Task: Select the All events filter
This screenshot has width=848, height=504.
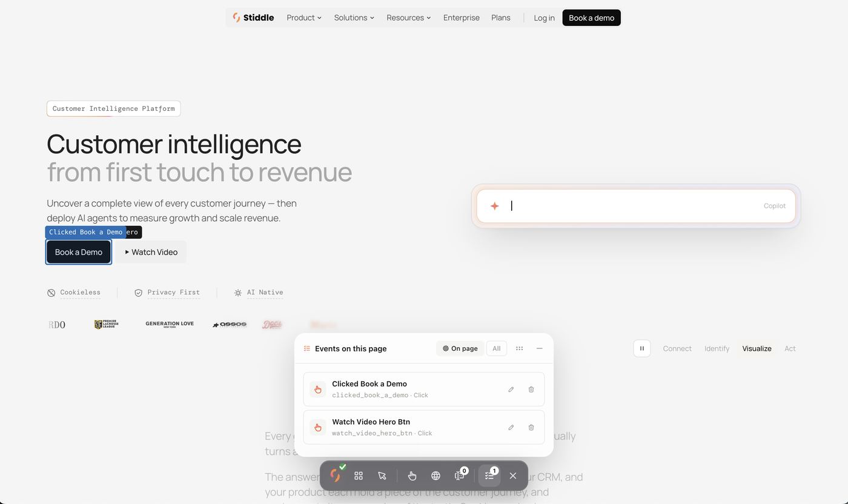Action: (x=497, y=348)
